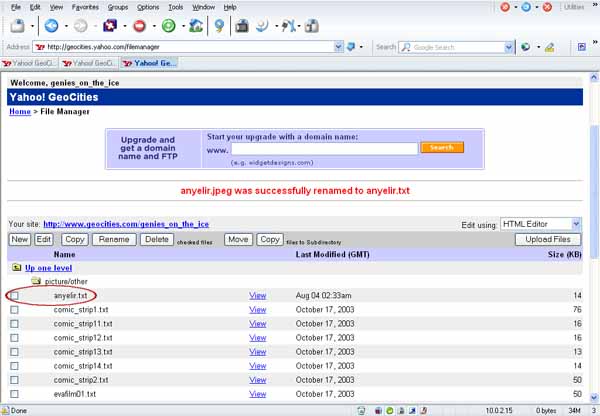Click the green circle icon in status bar

point(390,411)
